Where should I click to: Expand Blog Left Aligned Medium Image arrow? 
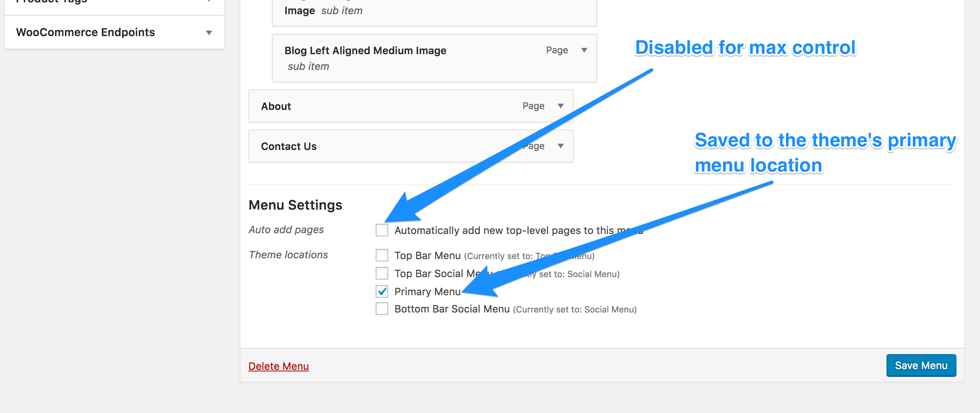(584, 50)
